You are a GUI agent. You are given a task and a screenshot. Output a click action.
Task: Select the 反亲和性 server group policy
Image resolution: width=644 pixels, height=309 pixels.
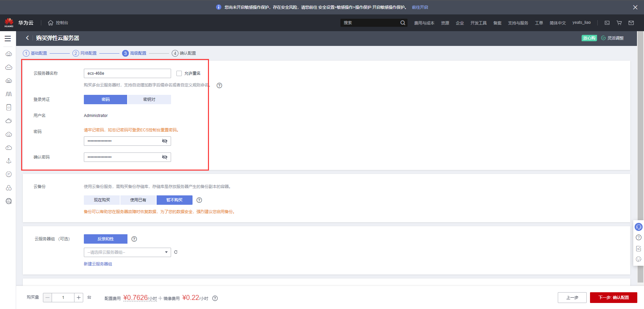tap(106, 239)
